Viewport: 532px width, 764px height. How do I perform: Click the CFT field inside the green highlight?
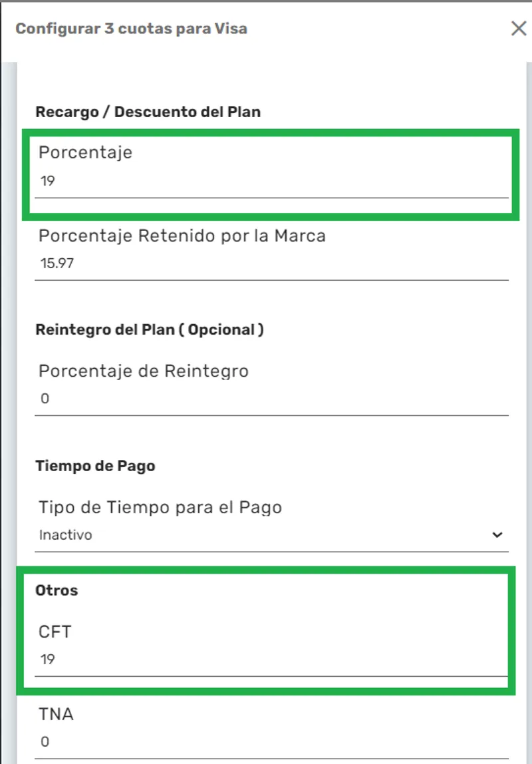pos(266,659)
